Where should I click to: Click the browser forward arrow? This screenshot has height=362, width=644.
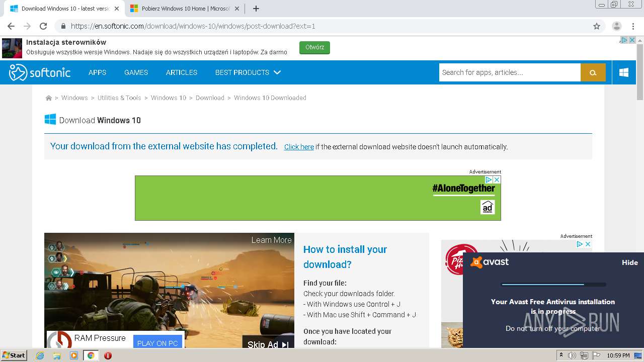point(27,26)
